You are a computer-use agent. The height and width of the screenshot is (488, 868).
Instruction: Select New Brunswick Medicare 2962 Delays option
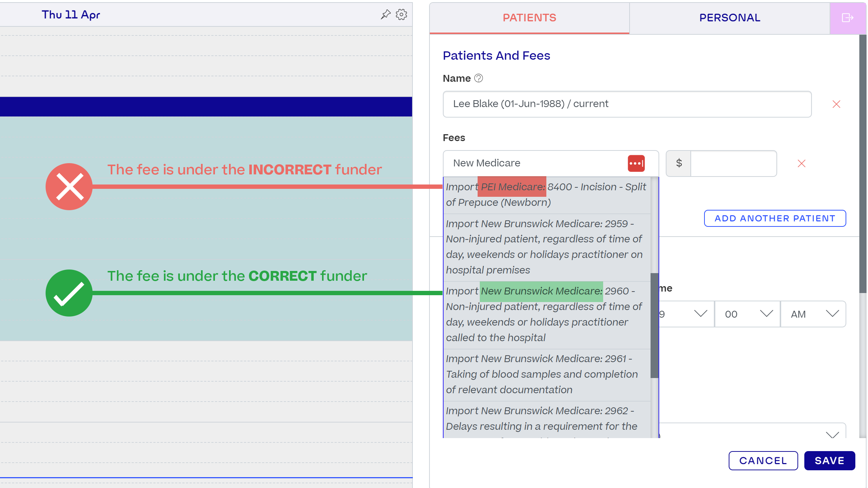click(x=547, y=420)
